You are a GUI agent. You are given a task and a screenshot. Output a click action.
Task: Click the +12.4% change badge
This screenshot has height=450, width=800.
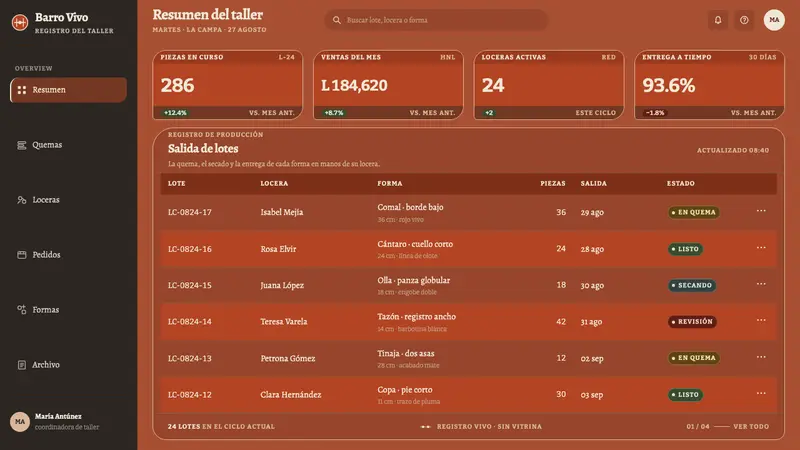click(x=175, y=113)
